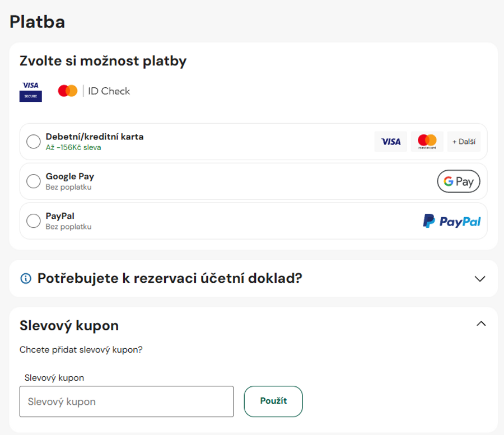This screenshot has height=435, width=504.
Task: Click the PayPal 'Bez poplatku' text
Action: 68,227
